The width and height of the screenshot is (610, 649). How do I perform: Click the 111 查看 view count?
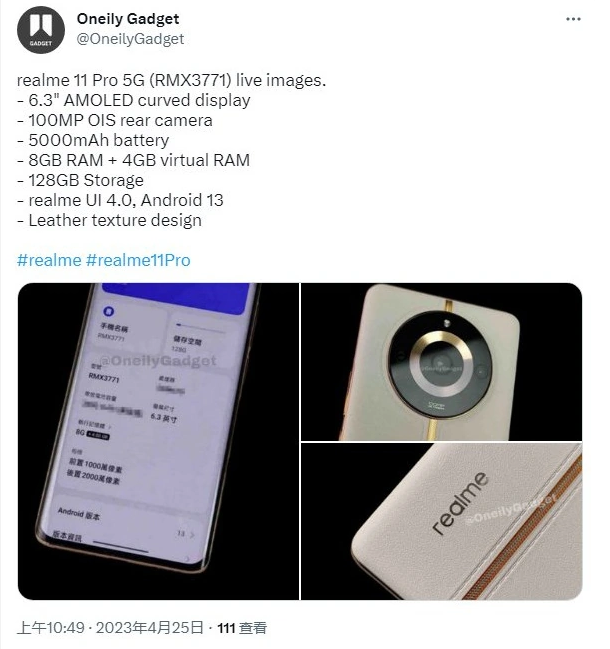tap(242, 628)
